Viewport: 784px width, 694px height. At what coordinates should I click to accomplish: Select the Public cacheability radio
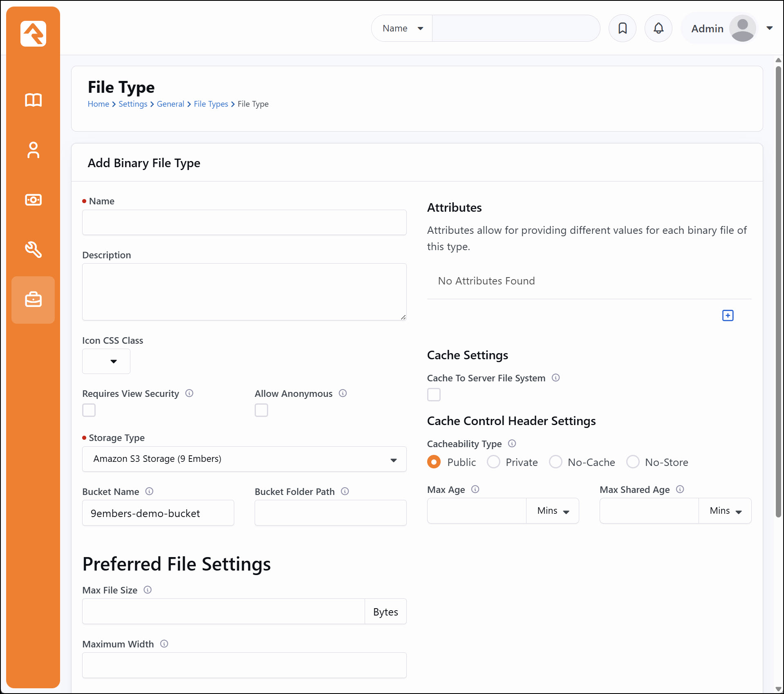pyautogui.click(x=434, y=462)
